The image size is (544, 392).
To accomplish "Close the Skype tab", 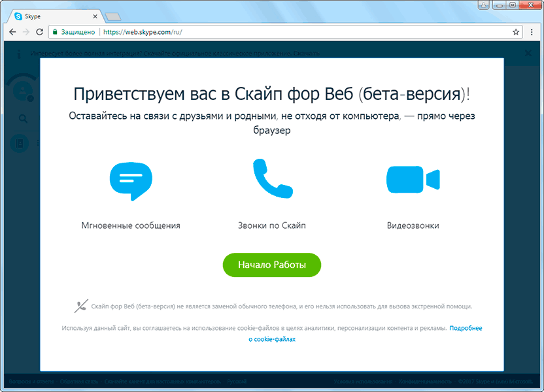I will point(95,16).
